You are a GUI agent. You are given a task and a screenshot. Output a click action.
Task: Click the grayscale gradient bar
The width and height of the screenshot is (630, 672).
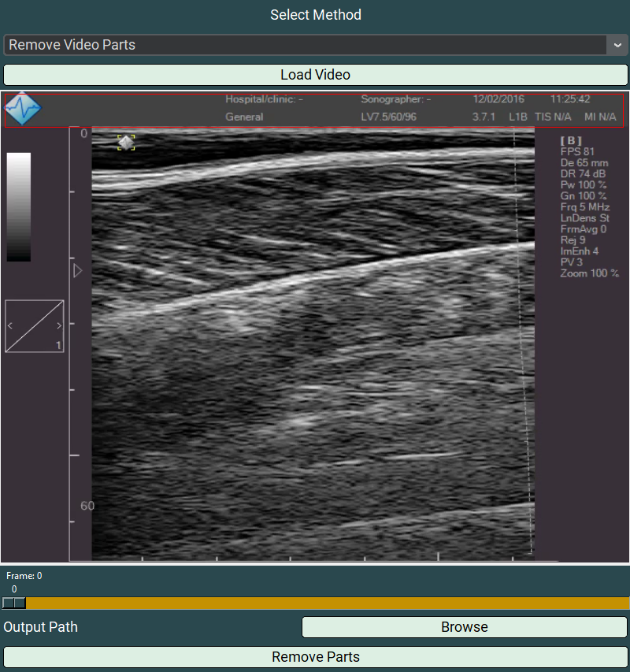click(x=19, y=206)
